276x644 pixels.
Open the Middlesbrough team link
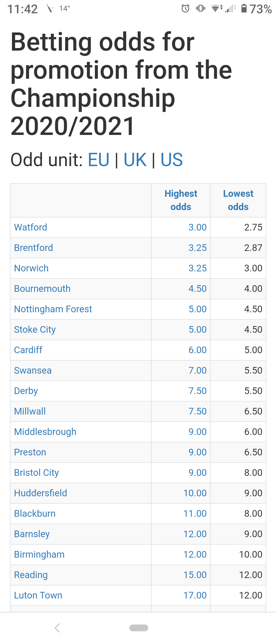45,432
